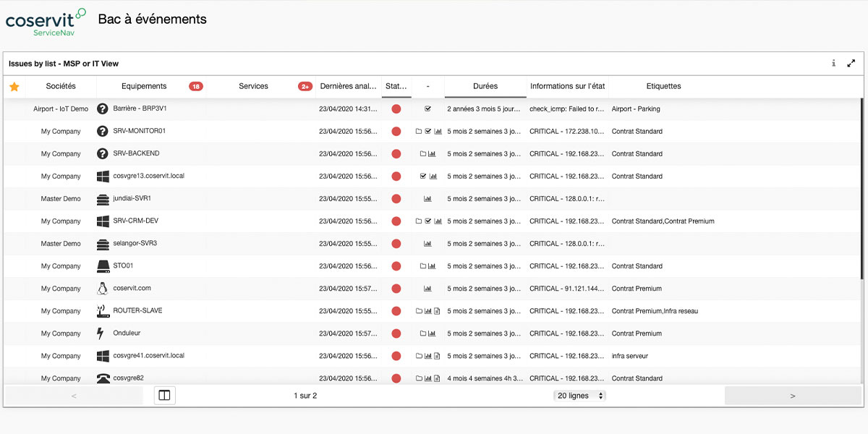This screenshot has width=868, height=434.
Task: Click red status dot for Barrière - BRP3V1
Action: tap(396, 109)
